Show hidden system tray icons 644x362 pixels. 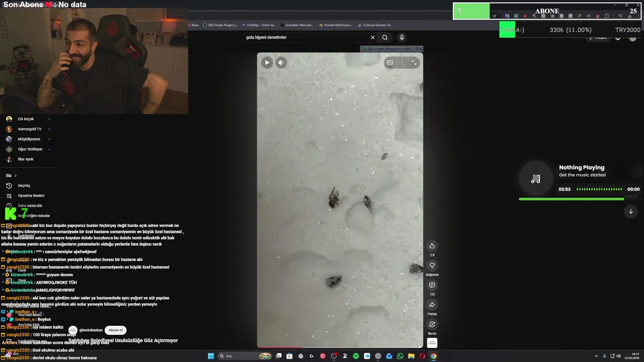coord(596,356)
